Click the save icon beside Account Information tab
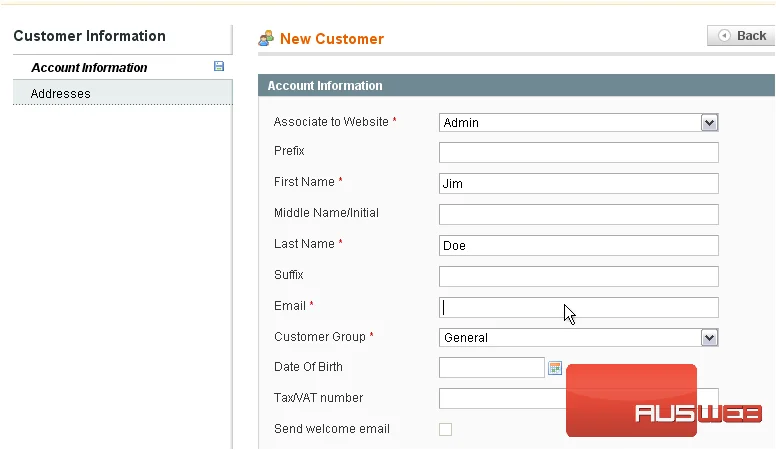 click(219, 66)
